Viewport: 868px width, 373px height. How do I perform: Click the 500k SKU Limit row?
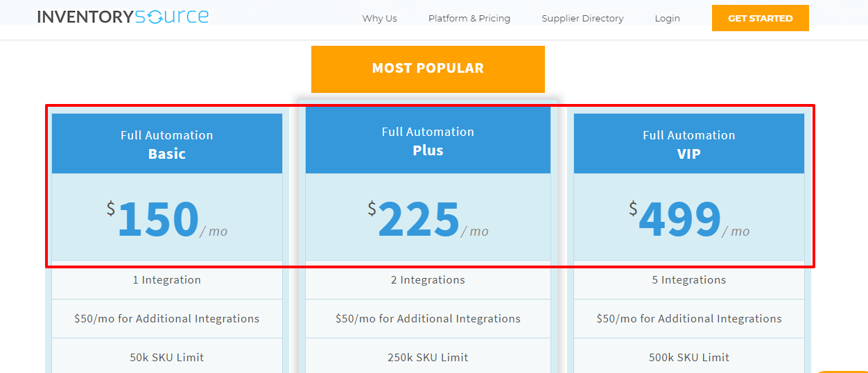(x=689, y=358)
